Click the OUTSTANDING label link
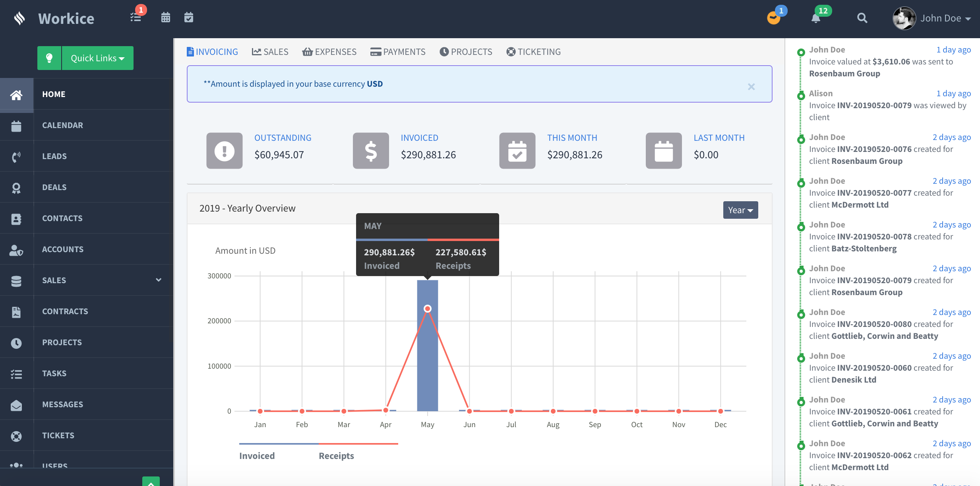This screenshot has width=980, height=486. click(x=283, y=138)
